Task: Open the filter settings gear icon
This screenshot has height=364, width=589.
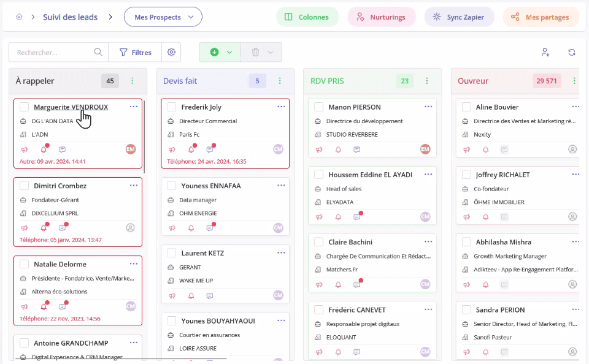Action: tap(171, 52)
